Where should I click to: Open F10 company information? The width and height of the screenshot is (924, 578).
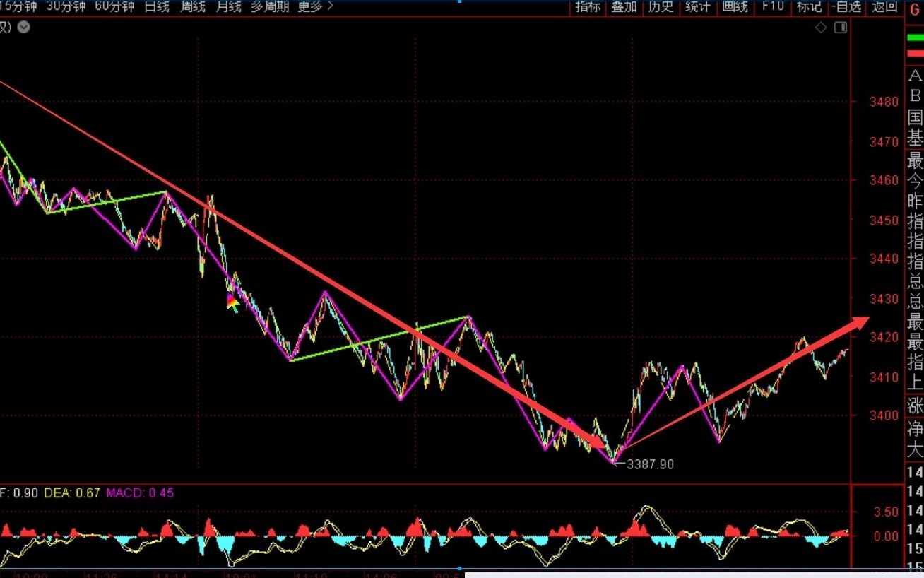point(772,6)
